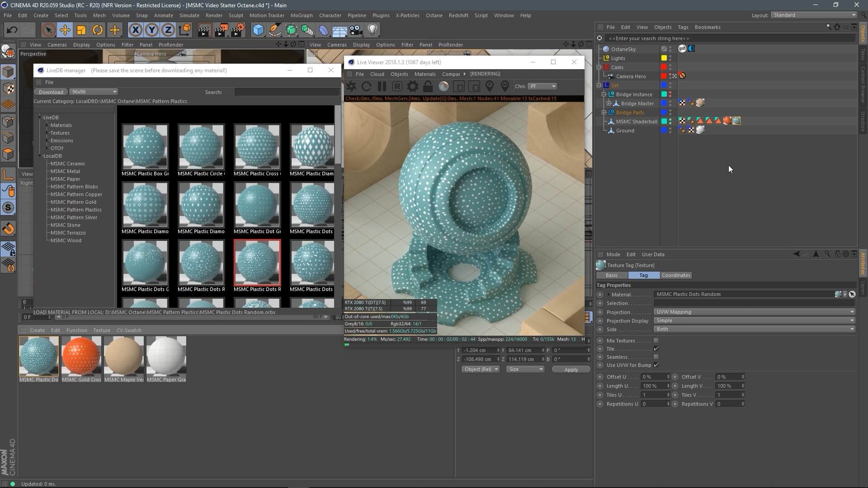Viewport: 868px width, 488px height.
Task: Click the Lights yellow layer color swatch
Action: pos(664,58)
